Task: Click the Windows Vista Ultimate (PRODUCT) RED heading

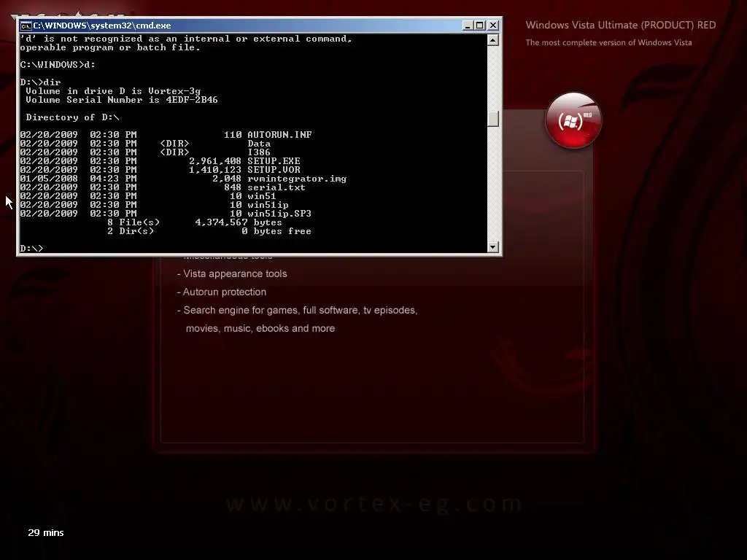Action: pyautogui.click(x=621, y=26)
